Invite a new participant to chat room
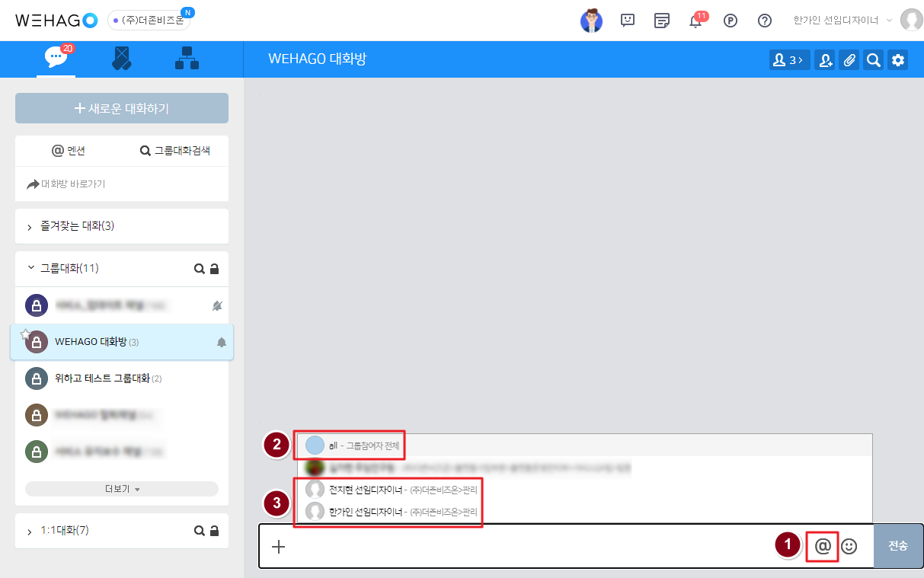 coord(824,60)
